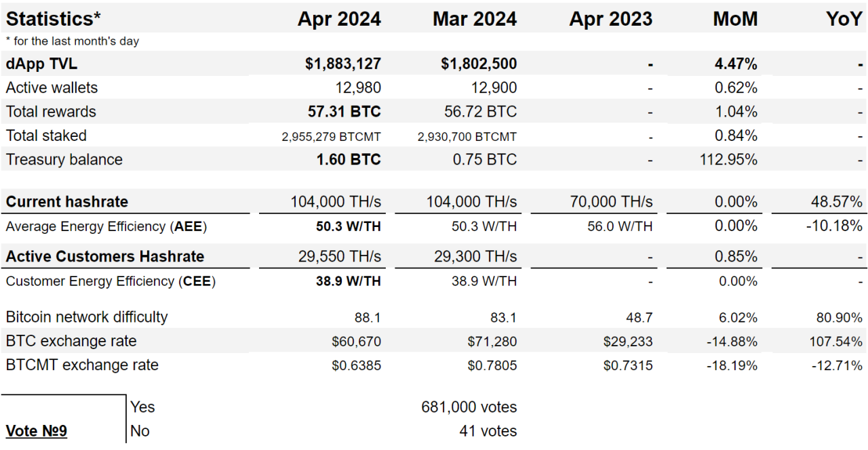The width and height of the screenshot is (868, 450).
Task: Select the 2,955,279 BTCMT staked value
Action: [x=331, y=136]
